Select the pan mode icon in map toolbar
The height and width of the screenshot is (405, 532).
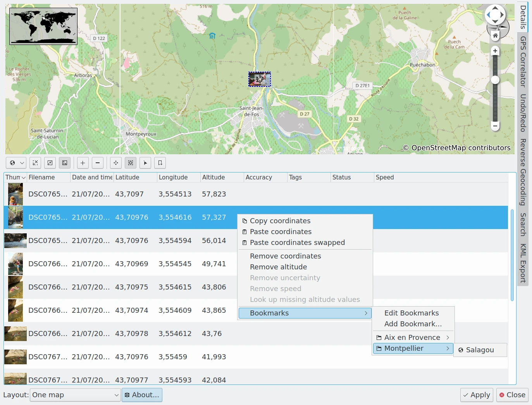coord(116,163)
